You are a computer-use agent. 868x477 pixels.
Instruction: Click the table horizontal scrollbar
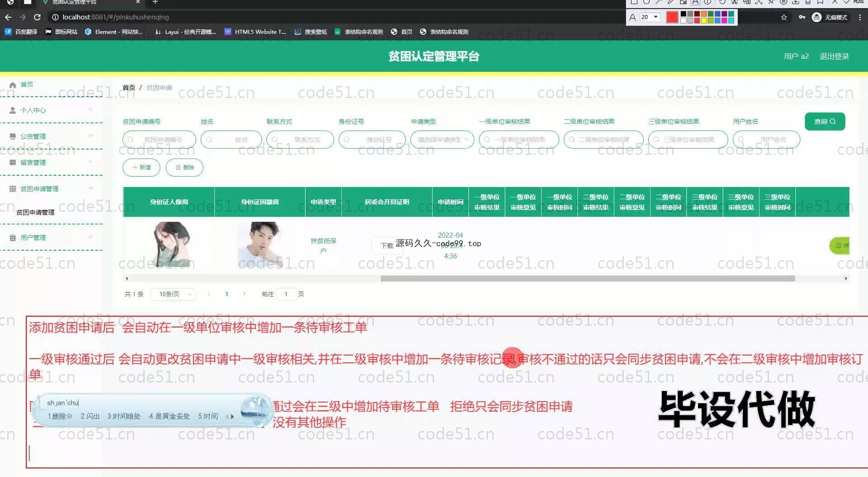[588, 278]
